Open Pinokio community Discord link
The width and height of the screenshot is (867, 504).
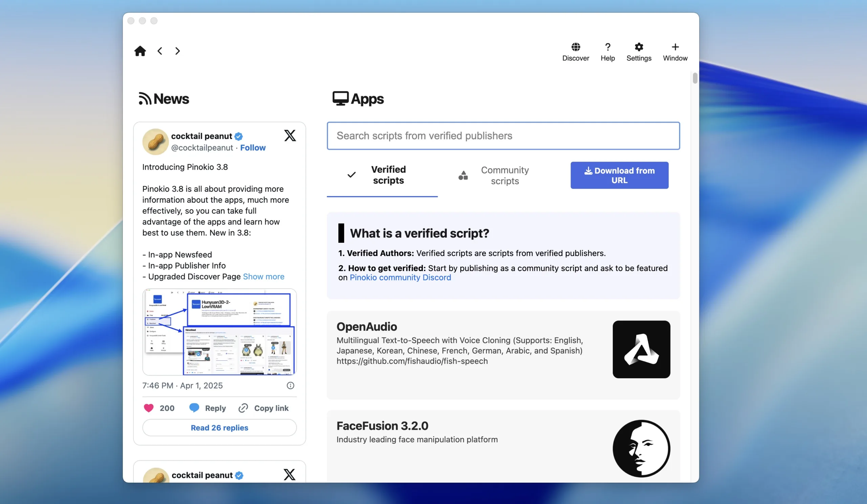[x=400, y=277]
